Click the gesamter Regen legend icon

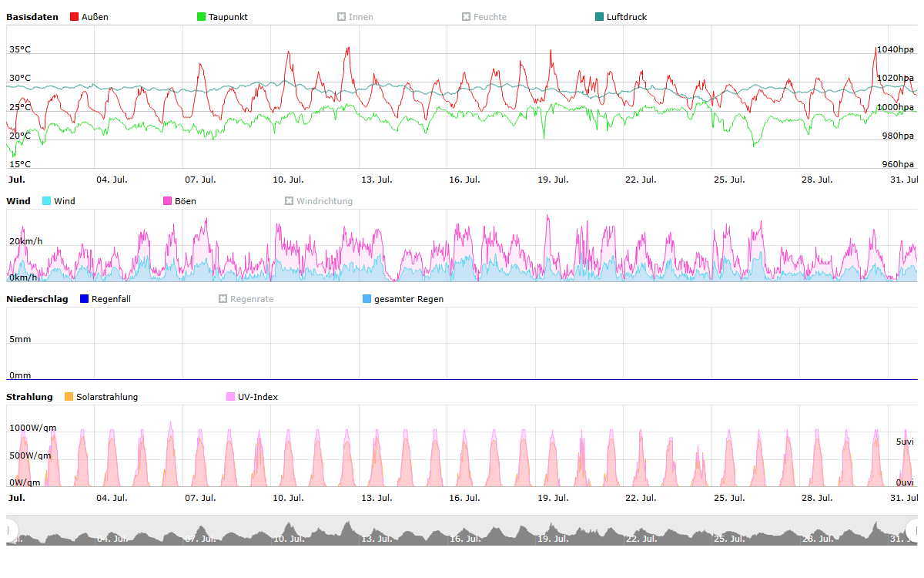(x=367, y=299)
